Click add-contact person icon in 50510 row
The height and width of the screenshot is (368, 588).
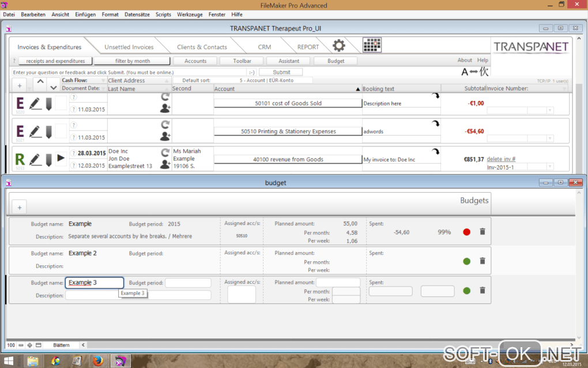click(x=165, y=136)
